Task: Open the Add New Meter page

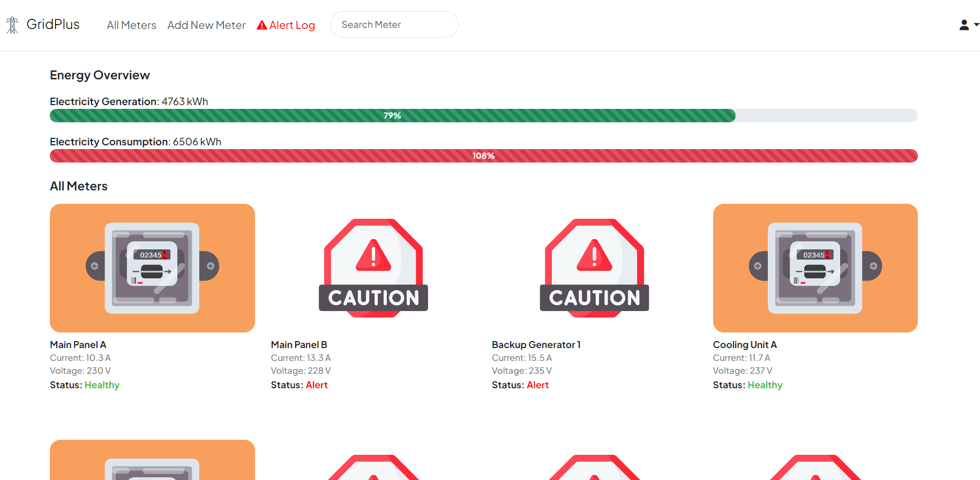Action: [x=206, y=25]
